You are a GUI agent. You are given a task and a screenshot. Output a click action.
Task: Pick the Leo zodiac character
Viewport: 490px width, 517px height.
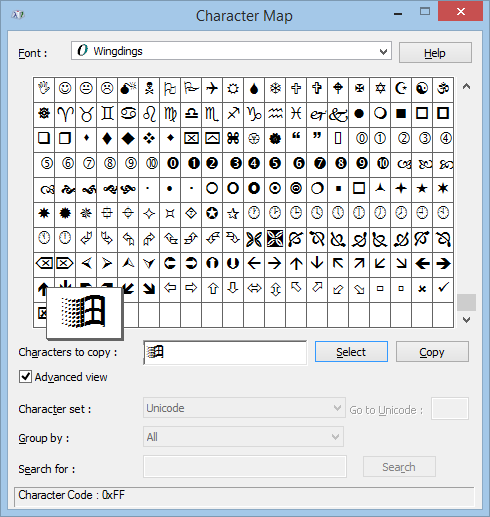(x=149, y=114)
